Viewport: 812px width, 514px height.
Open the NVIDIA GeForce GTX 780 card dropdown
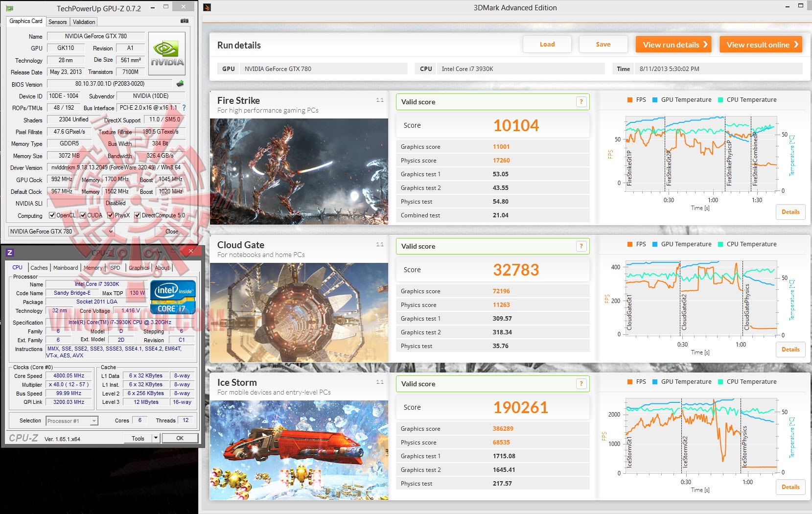(62, 232)
